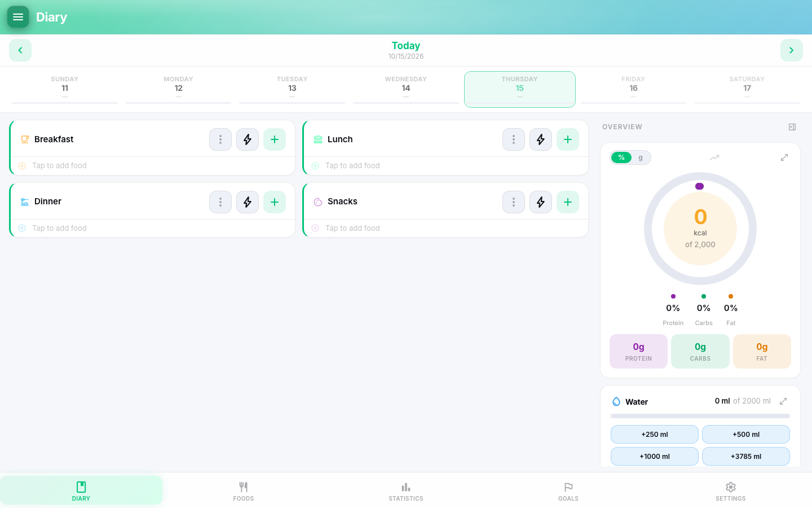Add 250 ml of water

655,435
